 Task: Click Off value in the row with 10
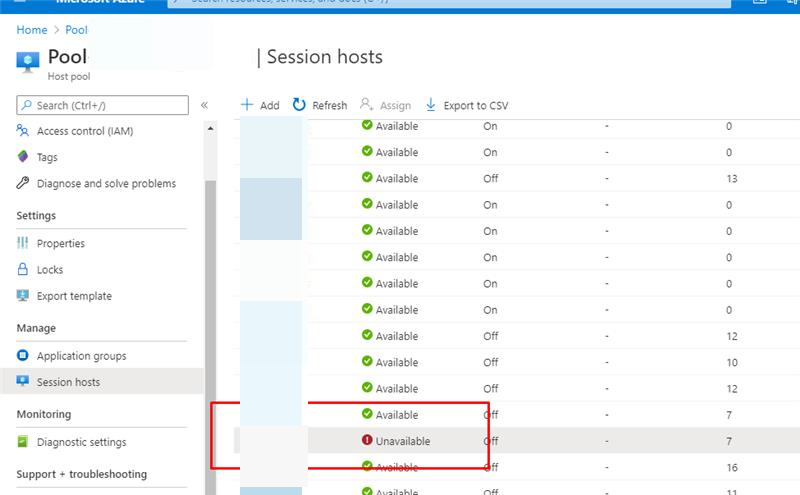[x=491, y=362]
